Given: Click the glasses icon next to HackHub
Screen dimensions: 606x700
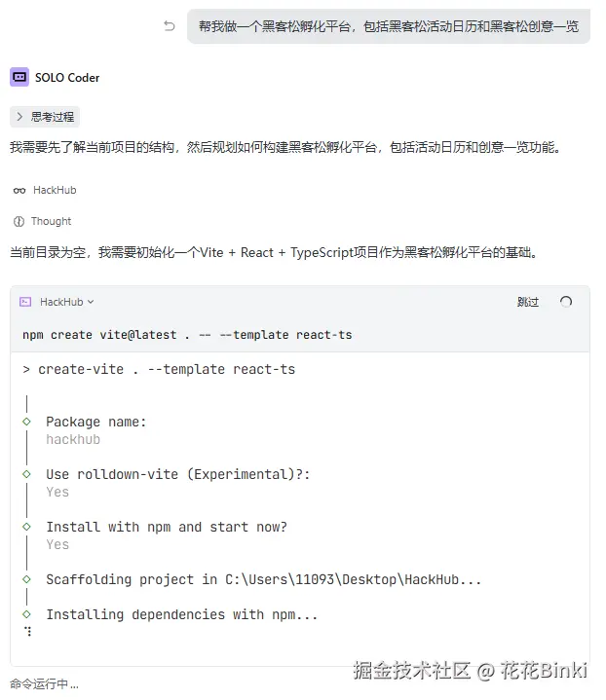Looking at the screenshot, I should (x=19, y=190).
